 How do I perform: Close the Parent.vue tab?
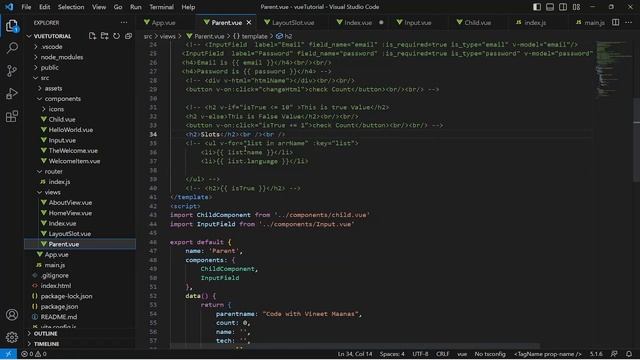(x=249, y=22)
